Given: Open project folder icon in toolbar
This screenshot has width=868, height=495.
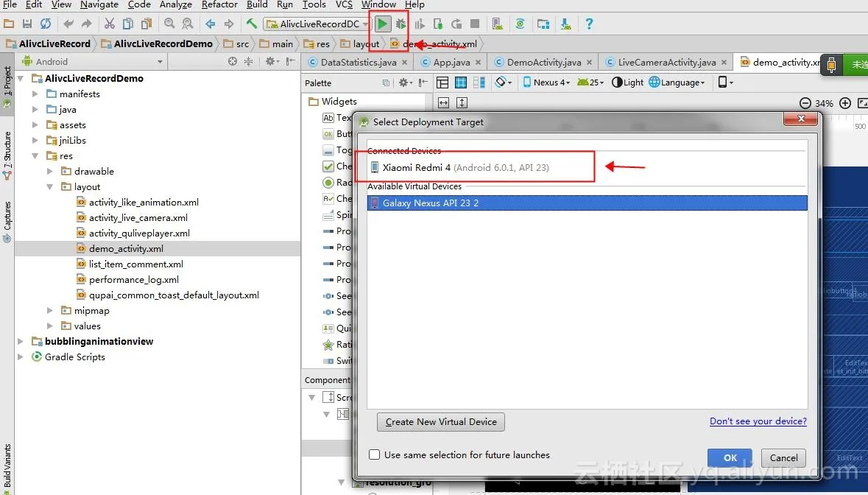Looking at the screenshot, I should pos(9,24).
